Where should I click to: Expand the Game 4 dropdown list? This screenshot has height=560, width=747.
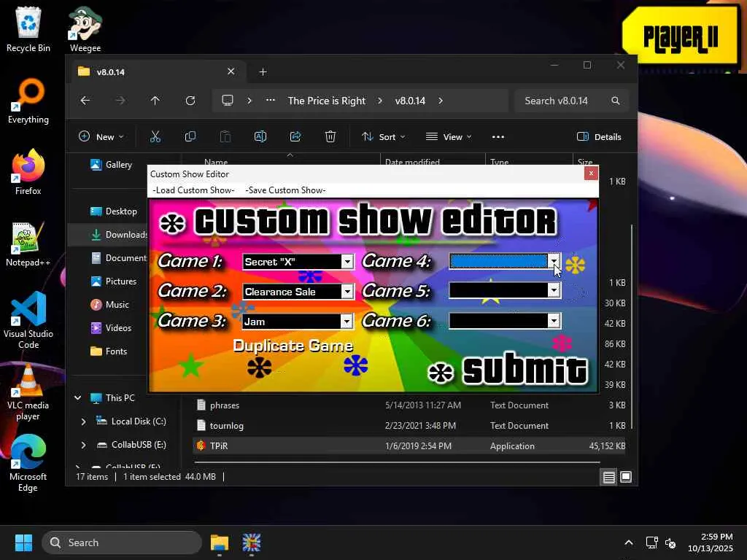[554, 261]
